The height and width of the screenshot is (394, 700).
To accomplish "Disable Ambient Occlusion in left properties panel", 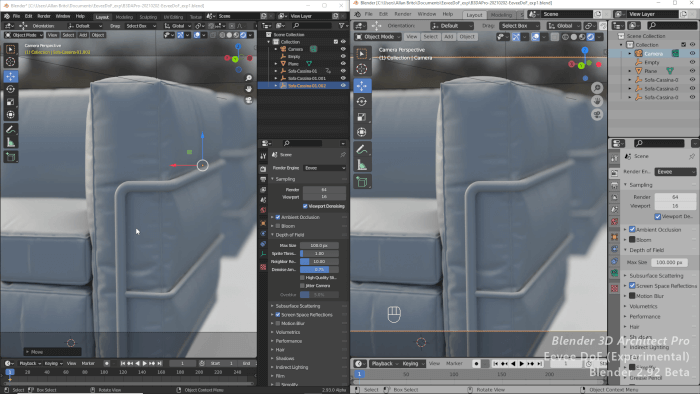I will 278,217.
